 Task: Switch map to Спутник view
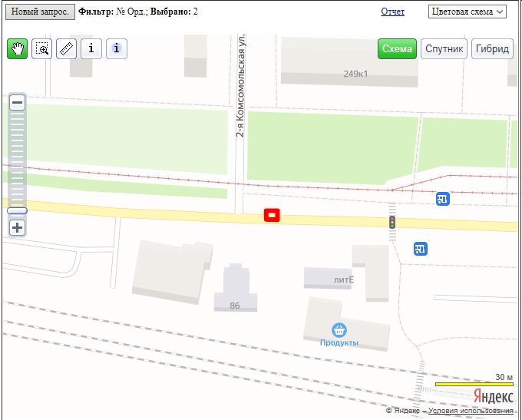coord(444,48)
